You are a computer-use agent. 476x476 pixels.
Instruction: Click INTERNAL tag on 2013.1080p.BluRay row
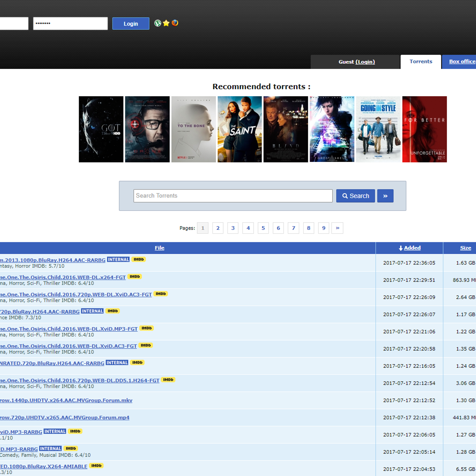(x=118, y=259)
